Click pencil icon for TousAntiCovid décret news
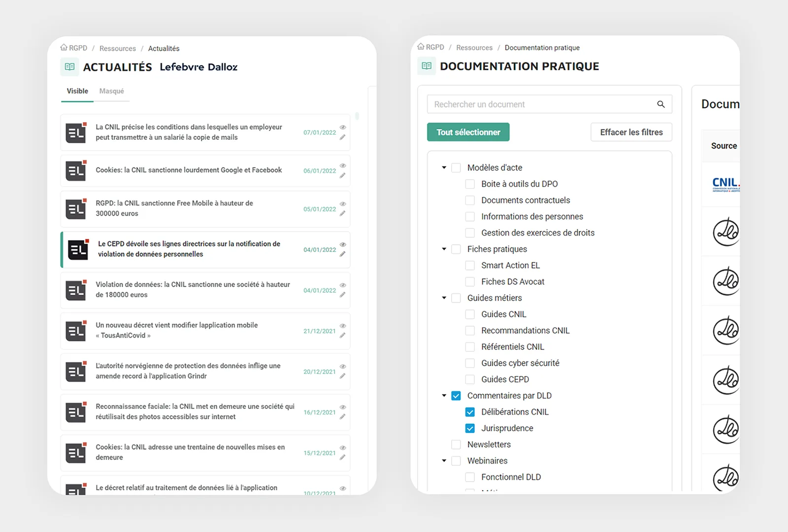The image size is (788, 532). click(342, 336)
